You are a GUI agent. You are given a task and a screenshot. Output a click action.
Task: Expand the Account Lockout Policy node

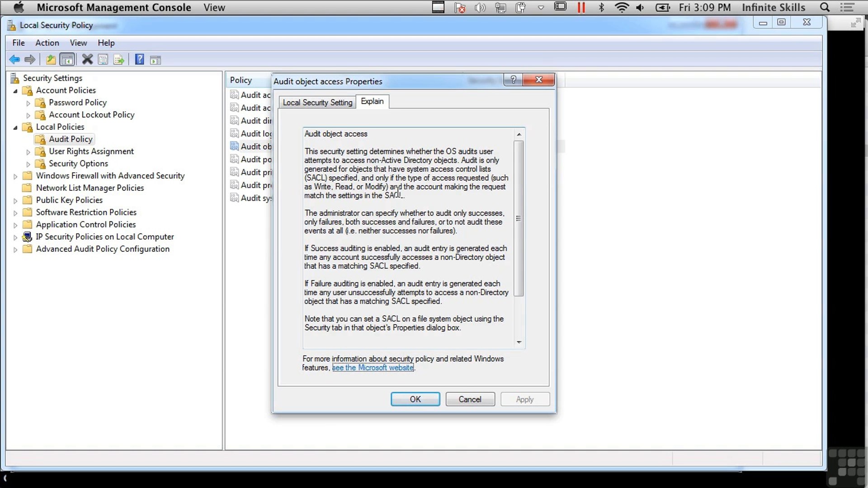(28, 115)
